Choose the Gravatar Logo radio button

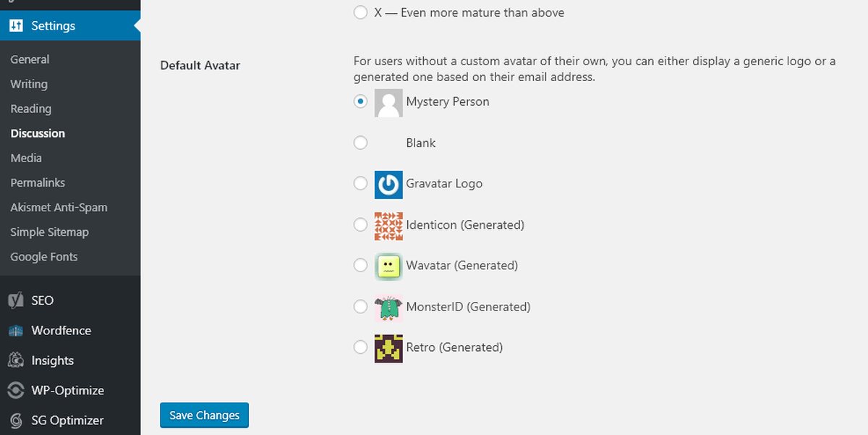point(360,183)
